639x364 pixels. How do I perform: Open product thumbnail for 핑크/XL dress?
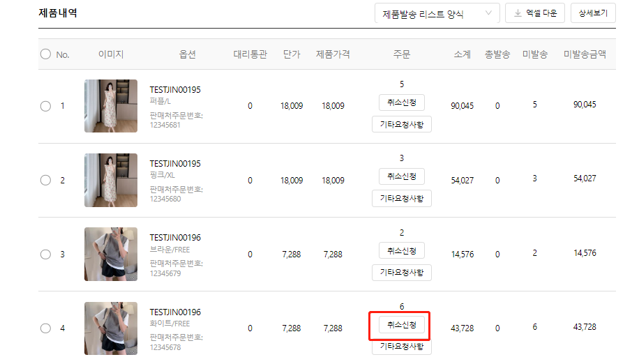111,180
